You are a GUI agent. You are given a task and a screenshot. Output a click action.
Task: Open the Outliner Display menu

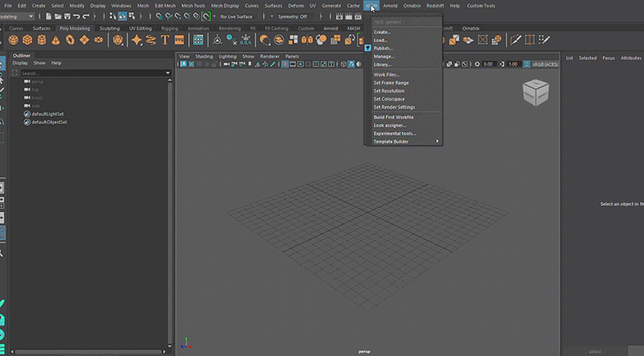(x=19, y=62)
